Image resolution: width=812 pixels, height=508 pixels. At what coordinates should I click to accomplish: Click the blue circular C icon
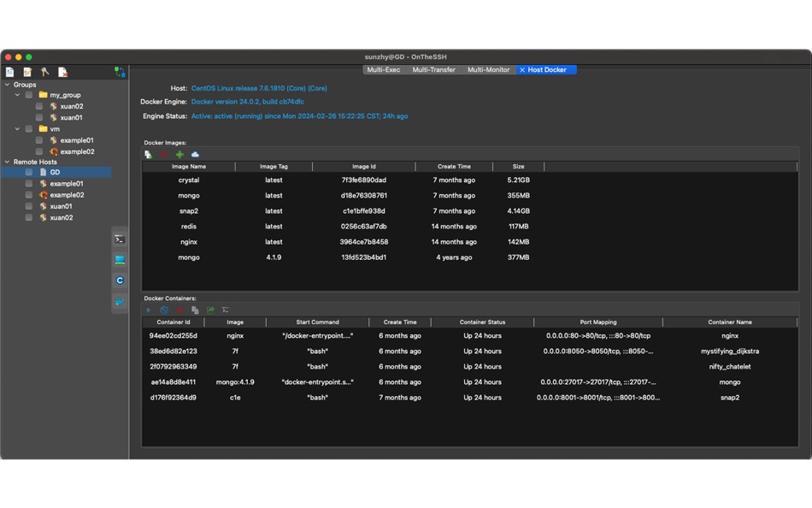120,281
